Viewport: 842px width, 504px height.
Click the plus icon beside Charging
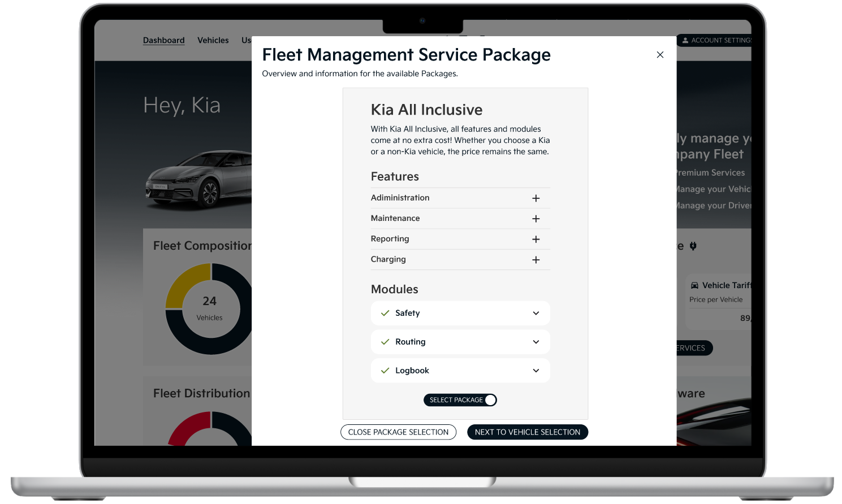click(x=536, y=260)
